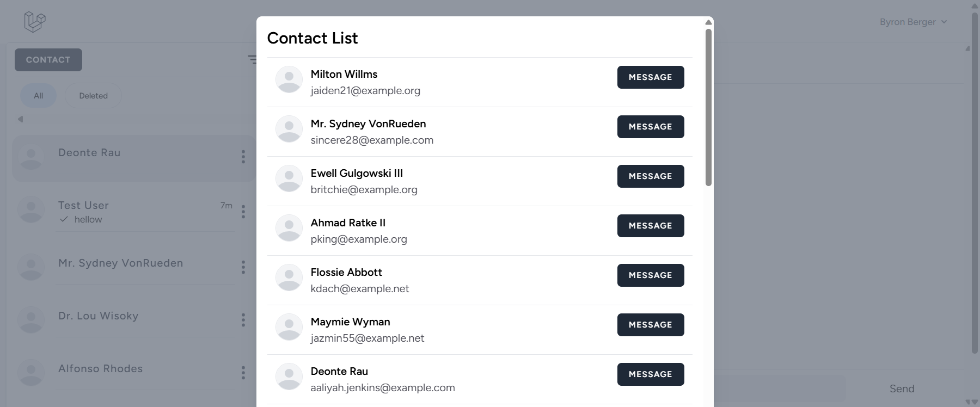
Task: Click the Contact button in sidebar
Action: 48,60
